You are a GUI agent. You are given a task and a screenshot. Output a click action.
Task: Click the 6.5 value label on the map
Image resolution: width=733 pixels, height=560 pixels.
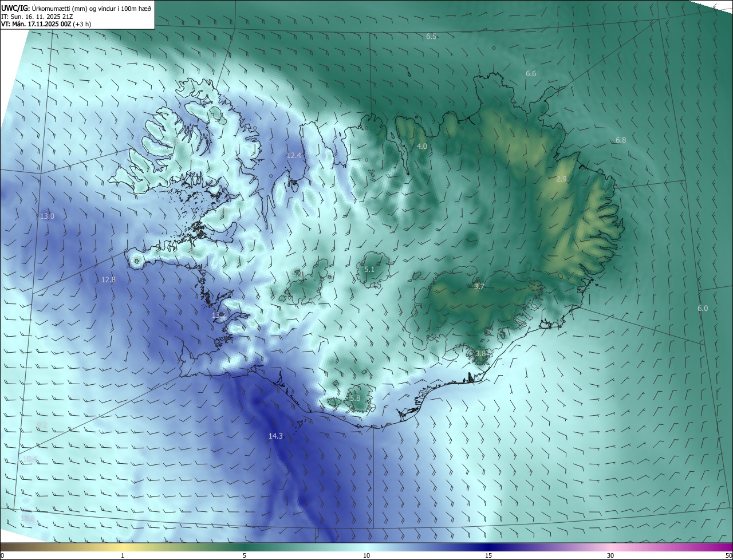coord(431,37)
